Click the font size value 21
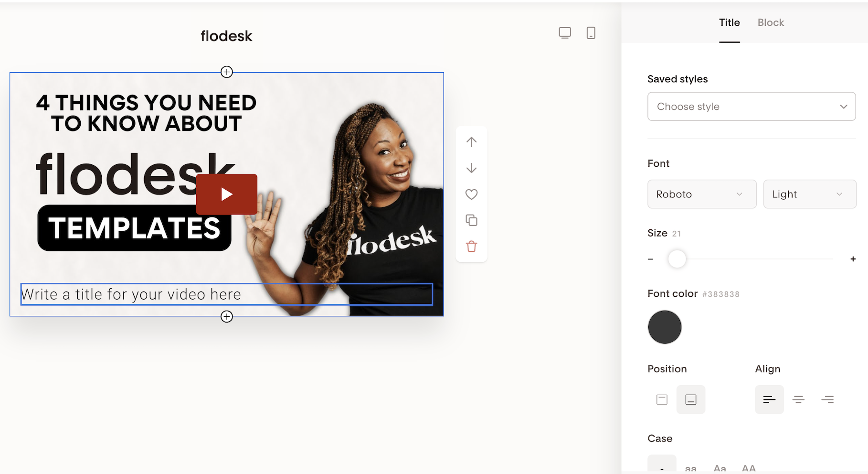 (677, 234)
